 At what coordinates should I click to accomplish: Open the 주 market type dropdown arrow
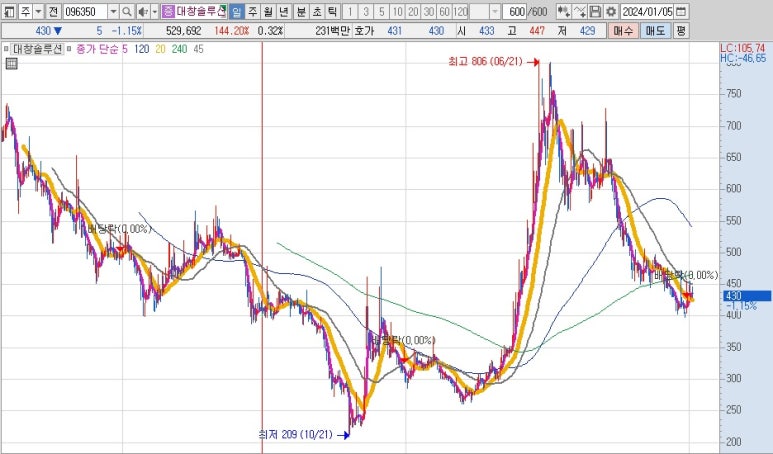pyautogui.click(x=38, y=11)
